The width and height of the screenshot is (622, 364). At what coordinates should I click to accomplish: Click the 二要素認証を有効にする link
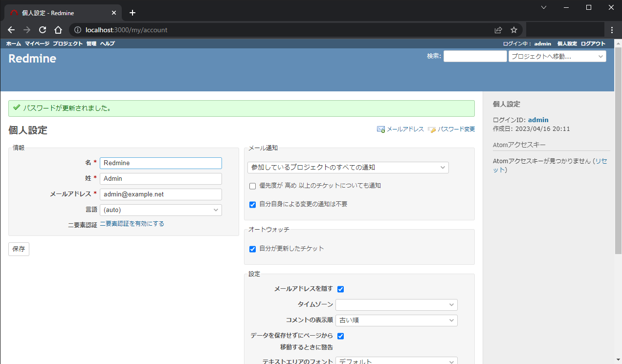pyautogui.click(x=131, y=223)
